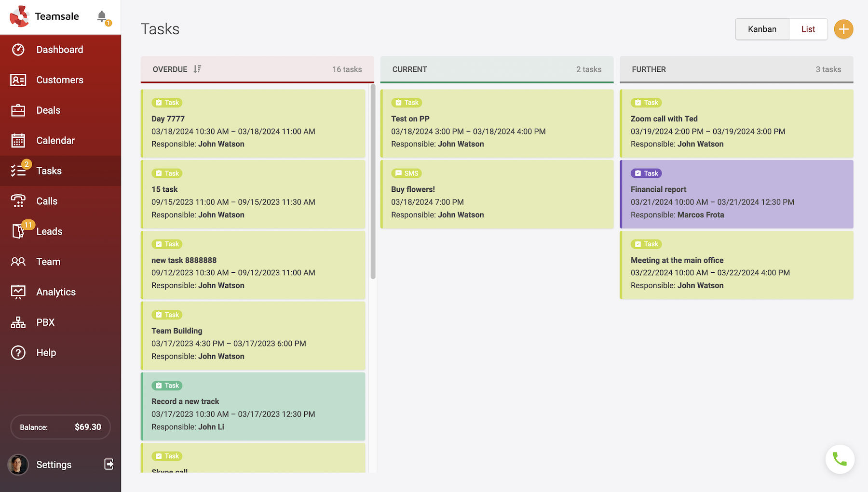Viewport: 868px width, 492px height.
Task: Toggle the sort order on Overdue column
Action: click(197, 69)
